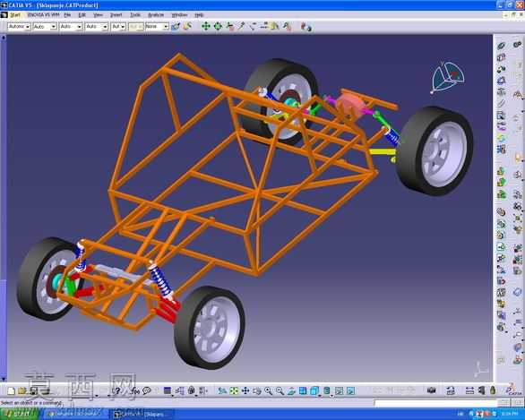Click the power input command field
The image size is (525, 420).
pyautogui.click(x=435, y=403)
